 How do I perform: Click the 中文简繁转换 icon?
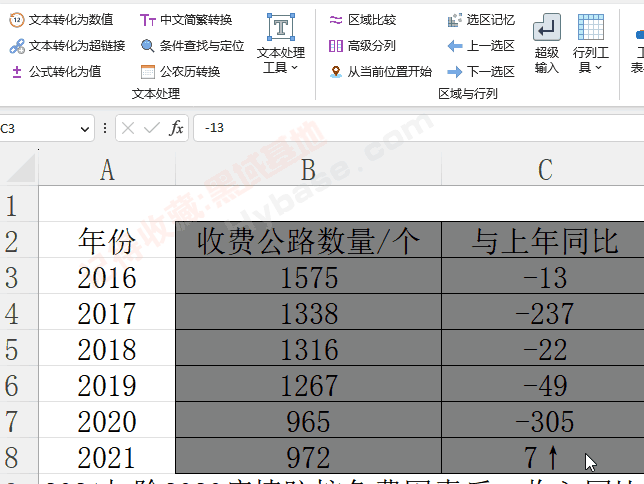147,20
